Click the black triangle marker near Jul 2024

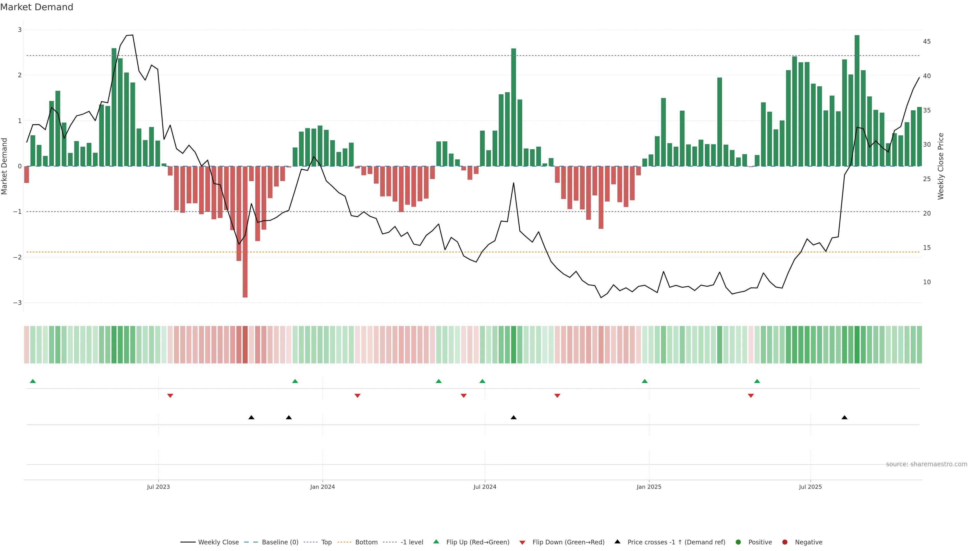tap(513, 418)
